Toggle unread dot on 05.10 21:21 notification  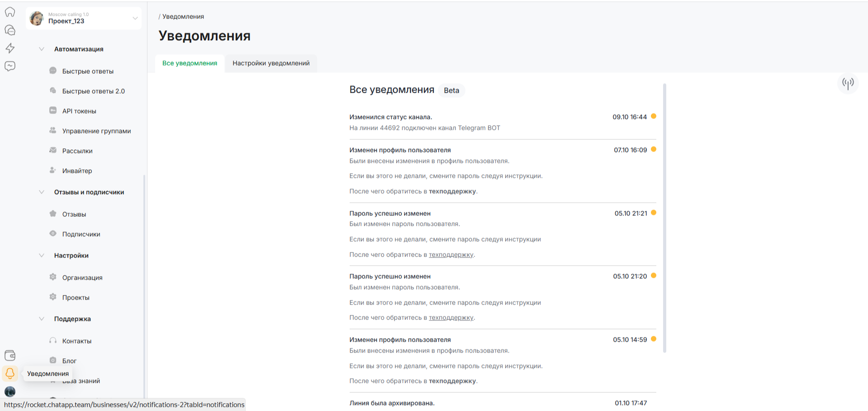pyautogui.click(x=654, y=213)
